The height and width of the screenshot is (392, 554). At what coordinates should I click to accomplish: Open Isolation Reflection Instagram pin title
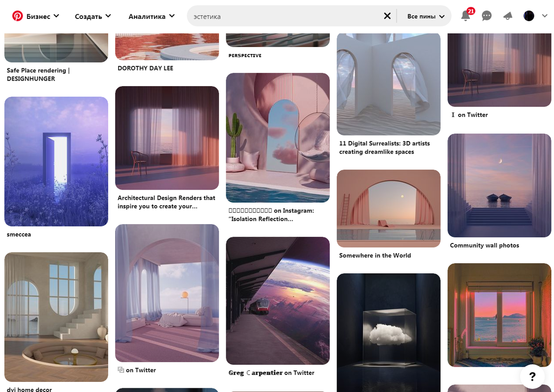[x=271, y=214]
